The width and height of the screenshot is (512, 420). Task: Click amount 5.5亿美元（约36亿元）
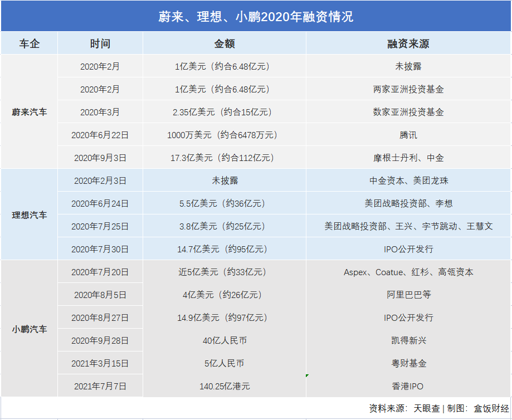[225, 203]
